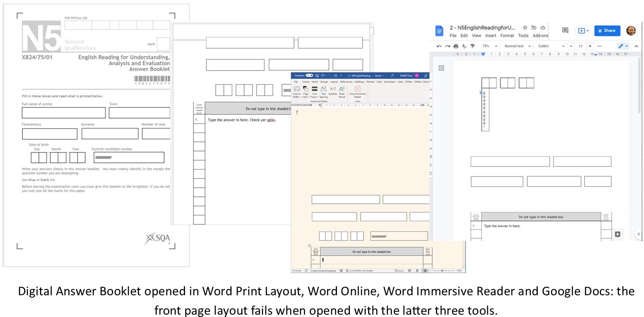644x317 pixels.
Task: Toggle Text Spacing in Immersive Reader
Action: (x=324, y=92)
